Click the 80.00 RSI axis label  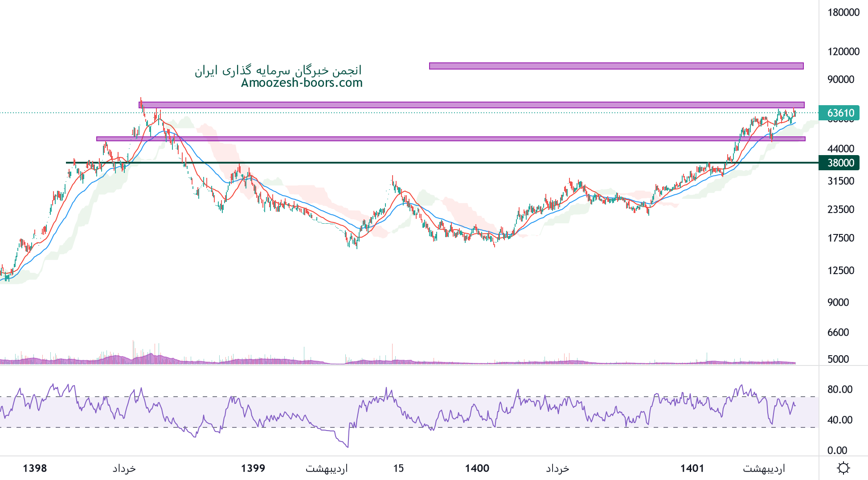pyautogui.click(x=839, y=390)
